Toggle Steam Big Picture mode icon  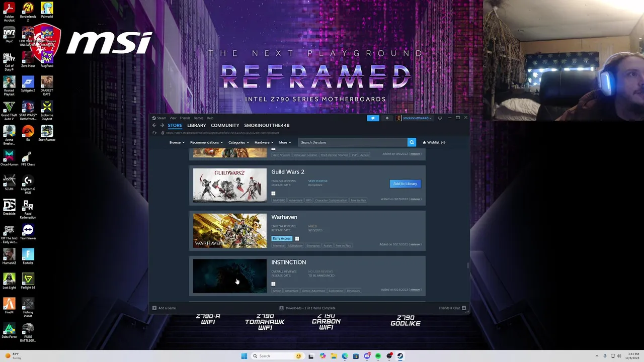pos(440,118)
